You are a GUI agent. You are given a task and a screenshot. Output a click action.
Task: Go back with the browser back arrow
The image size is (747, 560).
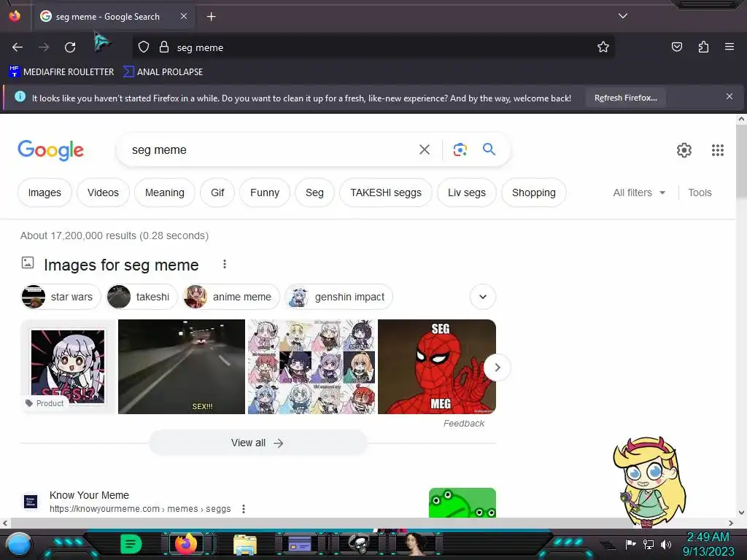18,47
